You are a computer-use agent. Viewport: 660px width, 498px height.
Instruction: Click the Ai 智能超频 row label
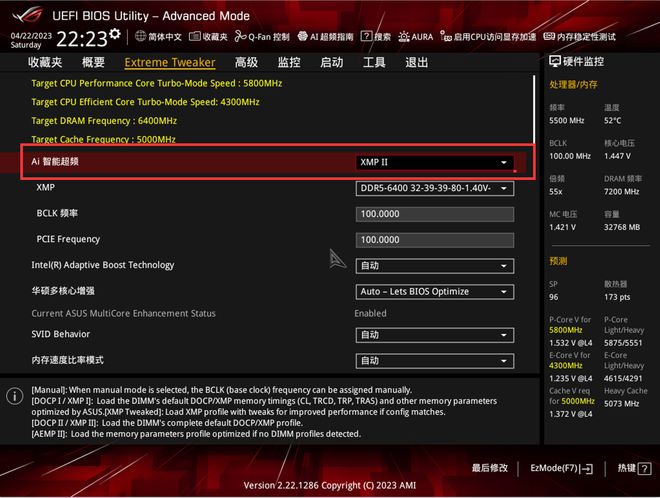[x=55, y=162]
